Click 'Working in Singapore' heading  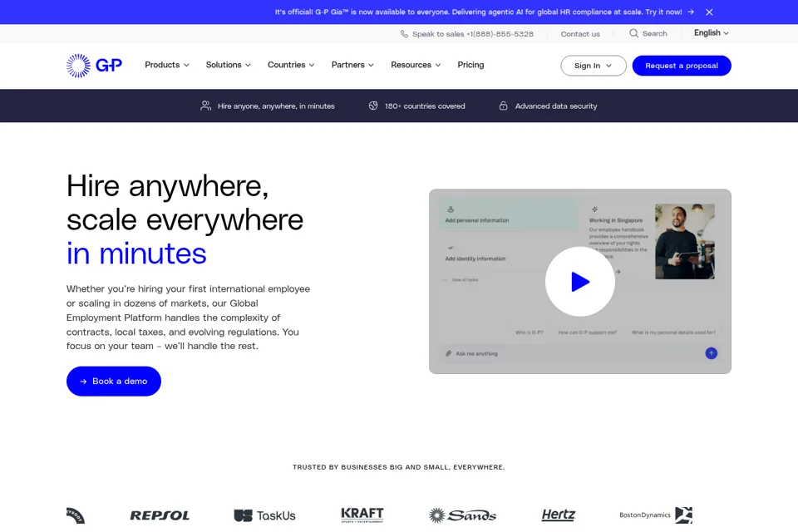[x=616, y=220]
